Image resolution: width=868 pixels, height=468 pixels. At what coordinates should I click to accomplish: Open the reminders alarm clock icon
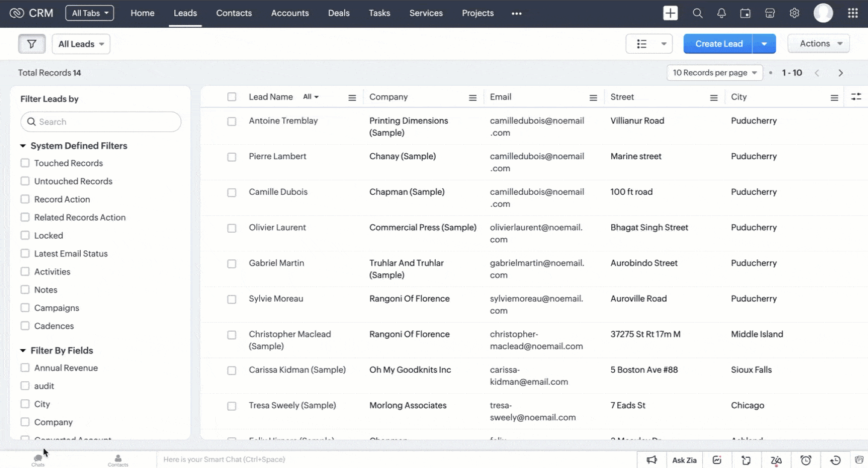pos(805,460)
